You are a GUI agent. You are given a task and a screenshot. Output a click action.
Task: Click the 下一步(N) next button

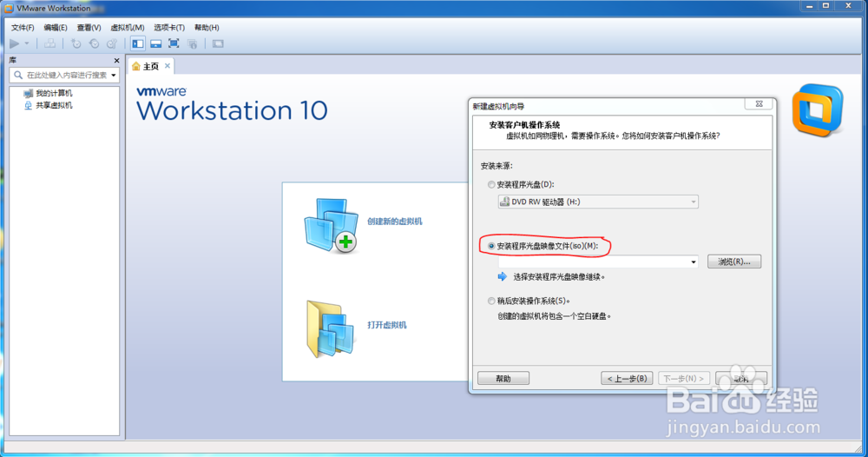(x=684, y=378)
